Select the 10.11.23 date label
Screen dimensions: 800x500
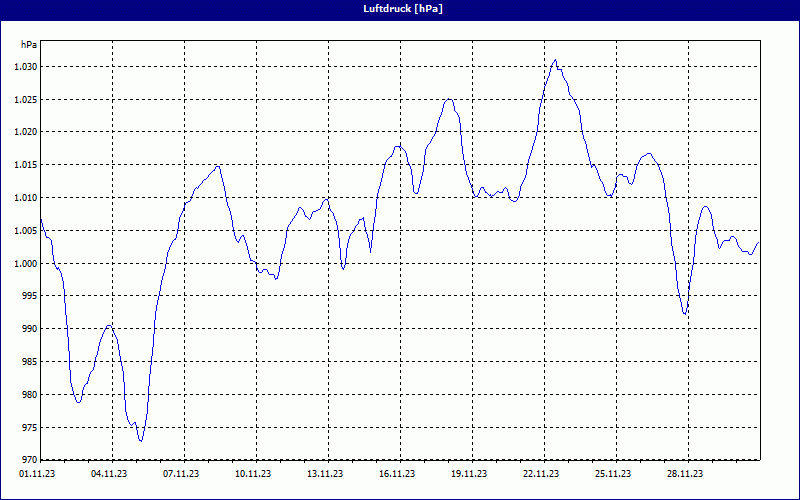253,474
